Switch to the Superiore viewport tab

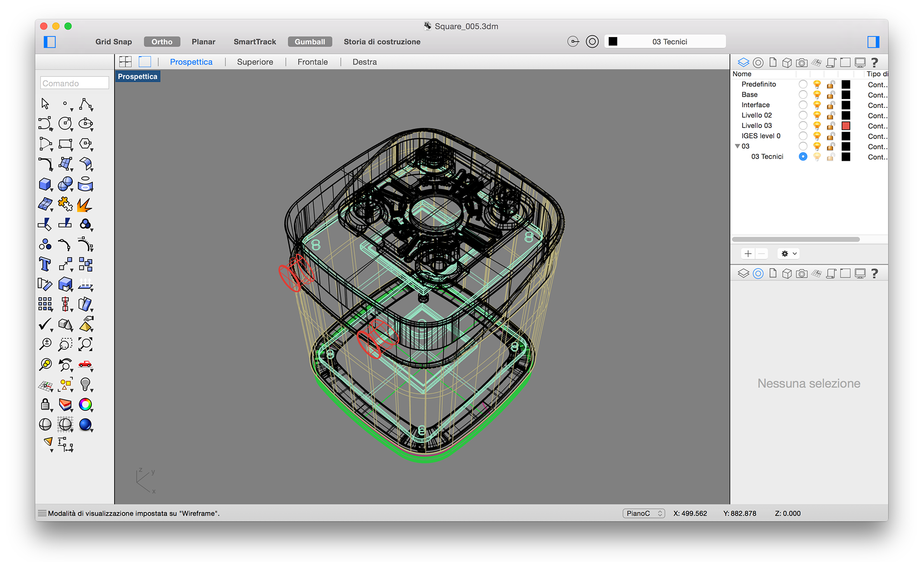click(x=255, y=62)
